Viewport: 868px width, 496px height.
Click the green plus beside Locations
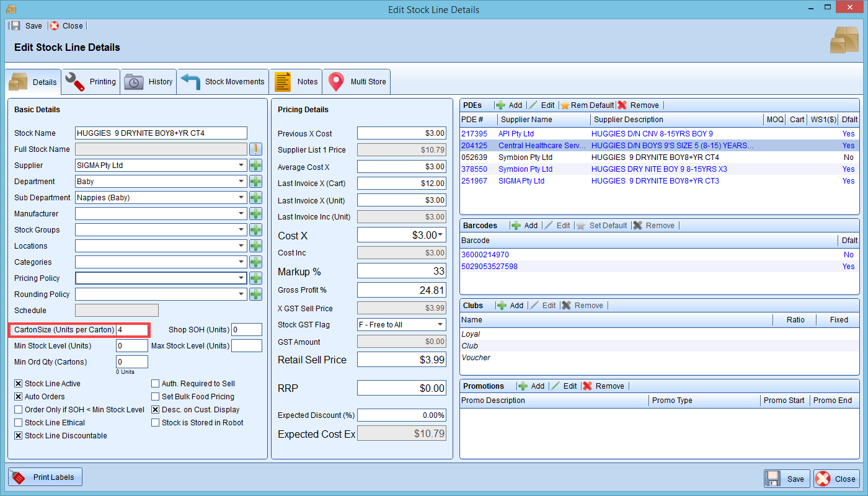coord(255,246)
